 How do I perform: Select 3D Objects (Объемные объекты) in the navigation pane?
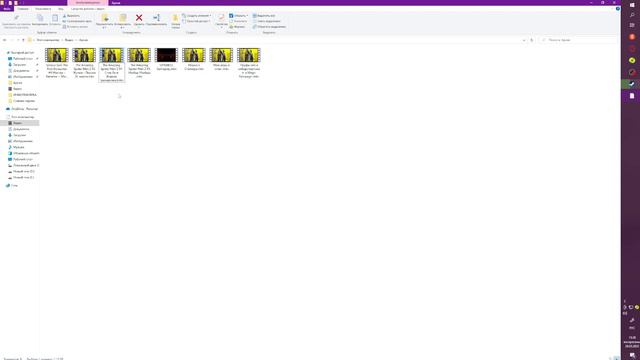tap(24, 153)
